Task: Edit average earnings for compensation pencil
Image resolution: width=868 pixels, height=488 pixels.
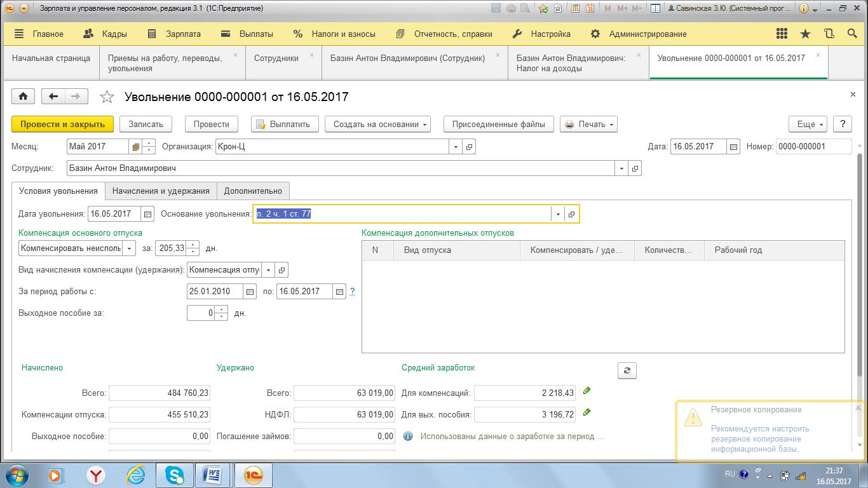Action: tap(587, 391)
